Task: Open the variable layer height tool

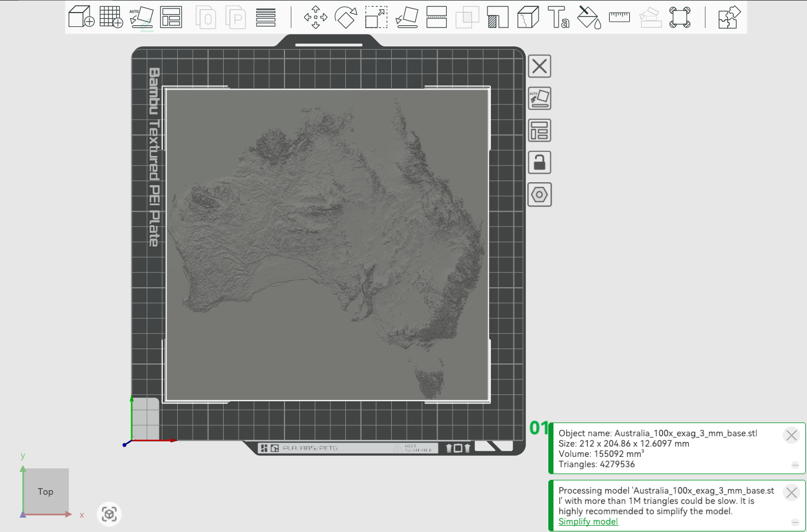Action: 266,17
